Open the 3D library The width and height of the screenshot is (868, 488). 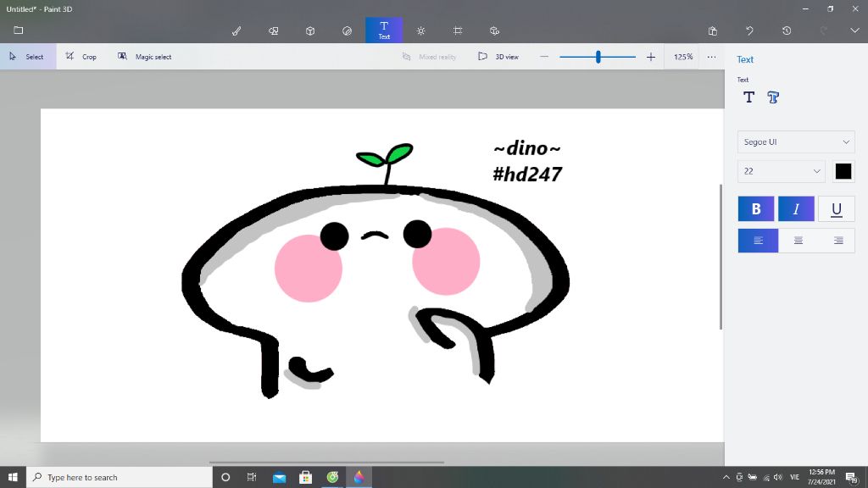point(494,30)
